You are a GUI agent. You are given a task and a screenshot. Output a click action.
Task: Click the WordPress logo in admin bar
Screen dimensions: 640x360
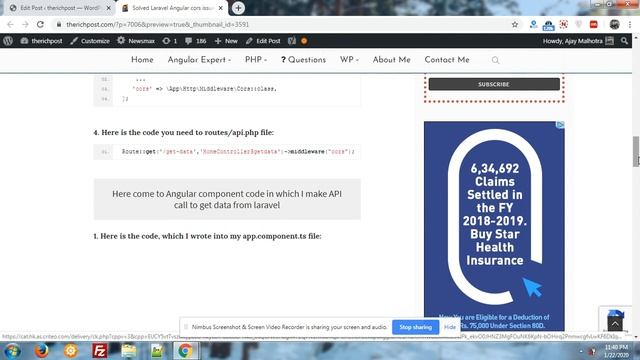pyautogui.click(x=8, y=41)
